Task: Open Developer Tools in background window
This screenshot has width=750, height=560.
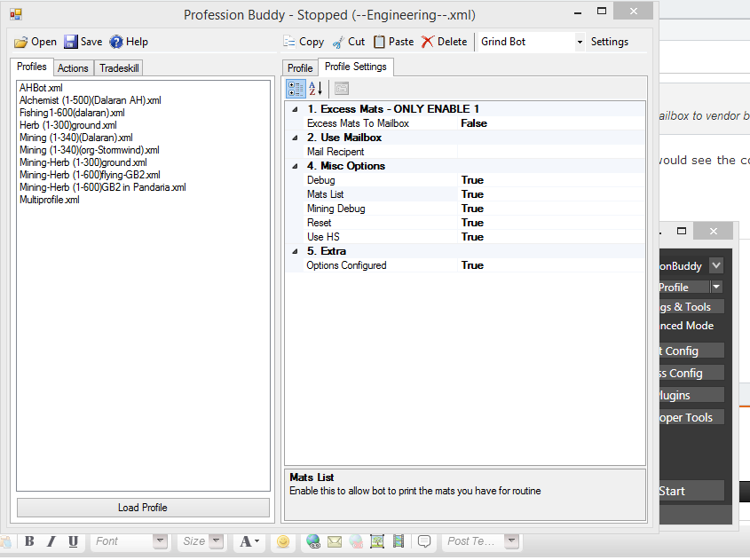Action: pyautogui.click(x=691, y=417)
